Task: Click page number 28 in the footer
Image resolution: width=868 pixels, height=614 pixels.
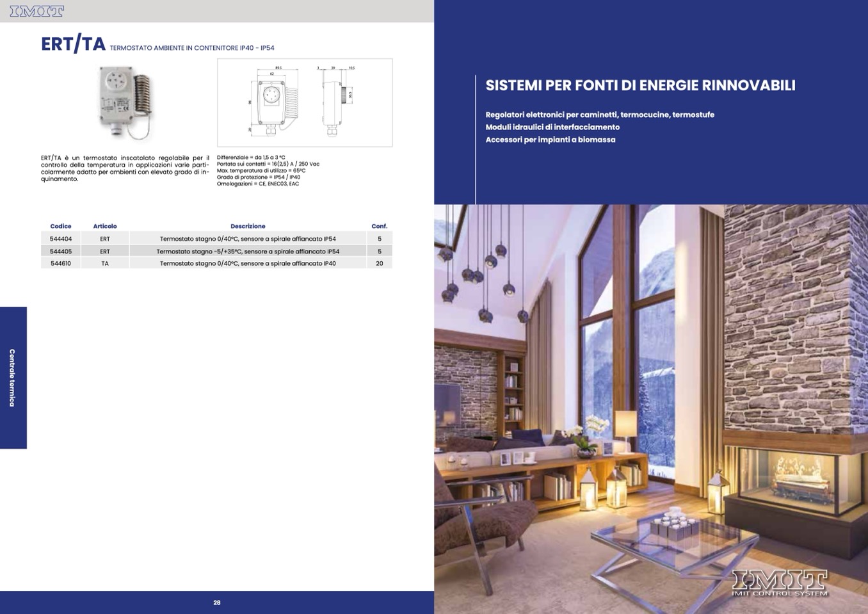Action: click(x=217, y=602)
